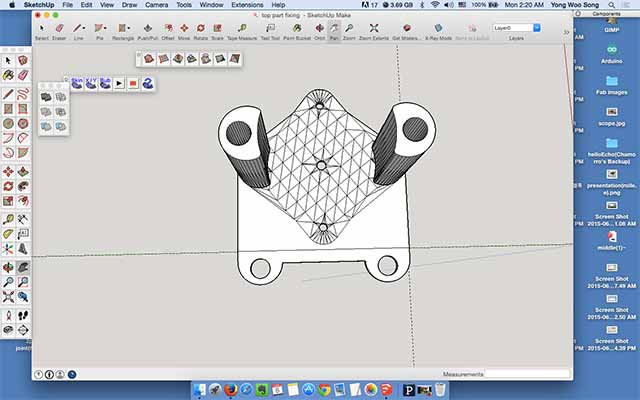Open Firefox from the dock
This screenshot has width=640, height=400.
pyautogui.click(x=231, y=390)
